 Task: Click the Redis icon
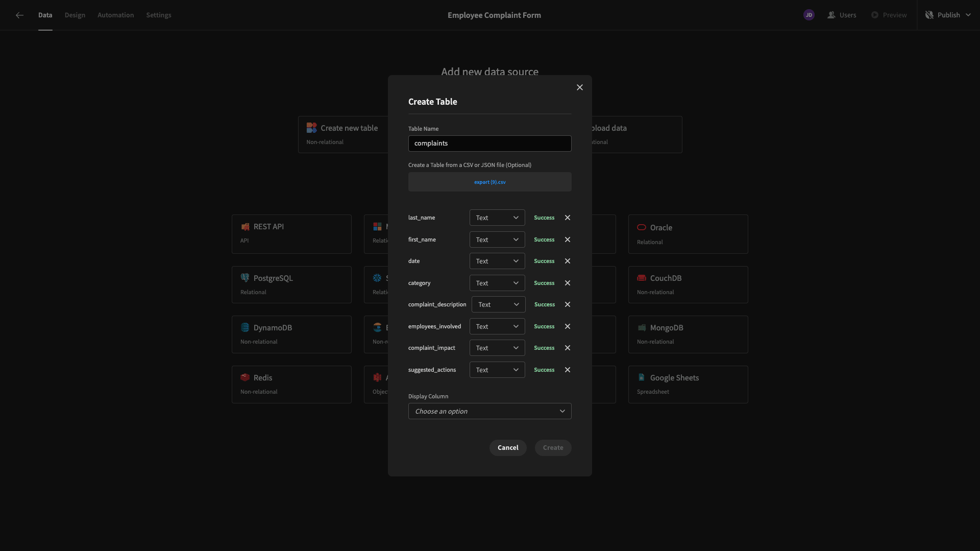[245, 377]
